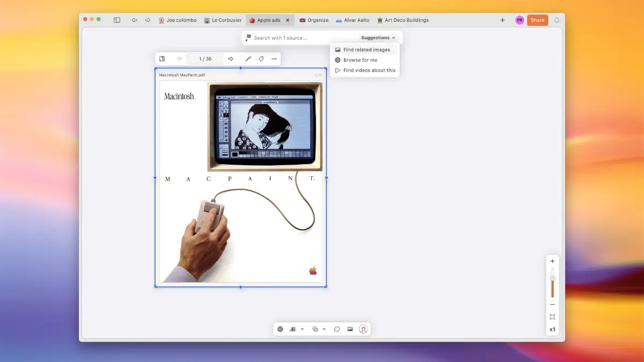Reset zoom with the x1 button

point(552,329)
